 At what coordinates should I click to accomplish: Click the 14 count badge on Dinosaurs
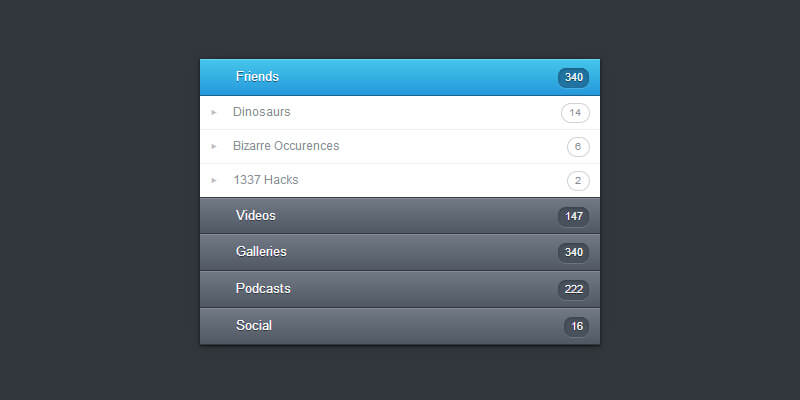(x=575, y=113)
